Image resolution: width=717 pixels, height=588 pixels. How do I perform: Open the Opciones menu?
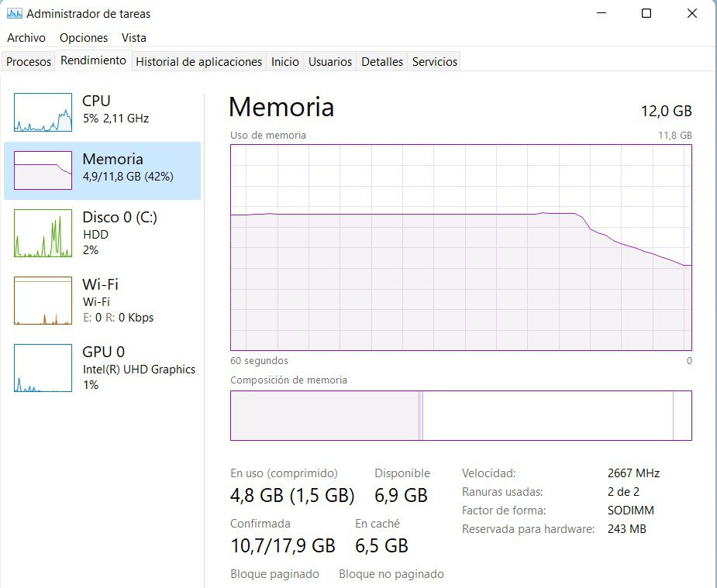tap(83, 37)
